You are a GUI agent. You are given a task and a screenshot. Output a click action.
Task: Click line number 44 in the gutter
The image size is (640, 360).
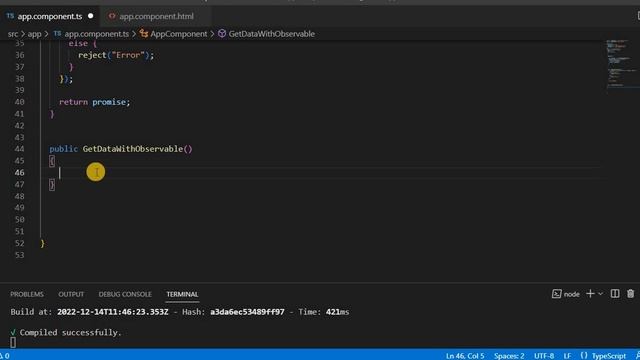(x=19, y=149)
